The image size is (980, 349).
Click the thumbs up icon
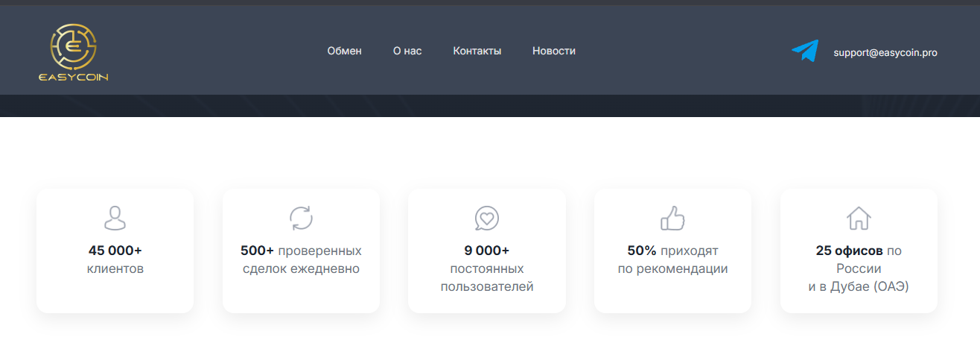click(672, 218)
